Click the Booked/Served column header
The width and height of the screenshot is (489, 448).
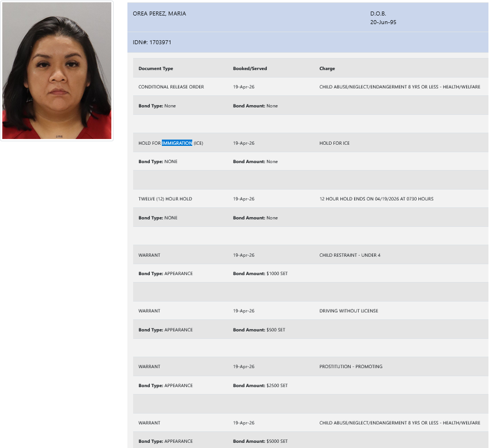point(250,68)
